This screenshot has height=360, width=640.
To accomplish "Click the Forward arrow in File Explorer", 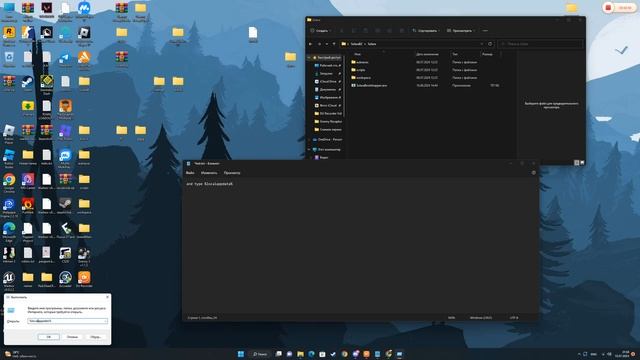I will point(319,44).
